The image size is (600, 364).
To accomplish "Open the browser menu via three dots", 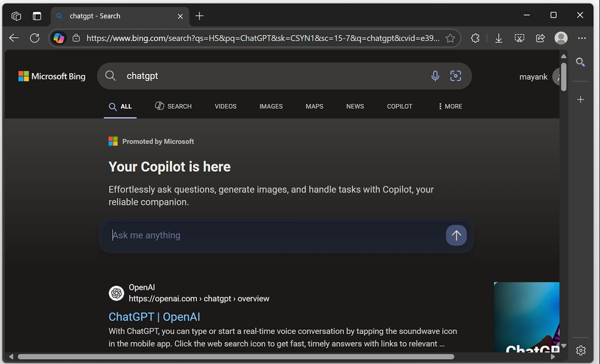I will [x=582, y=38].
